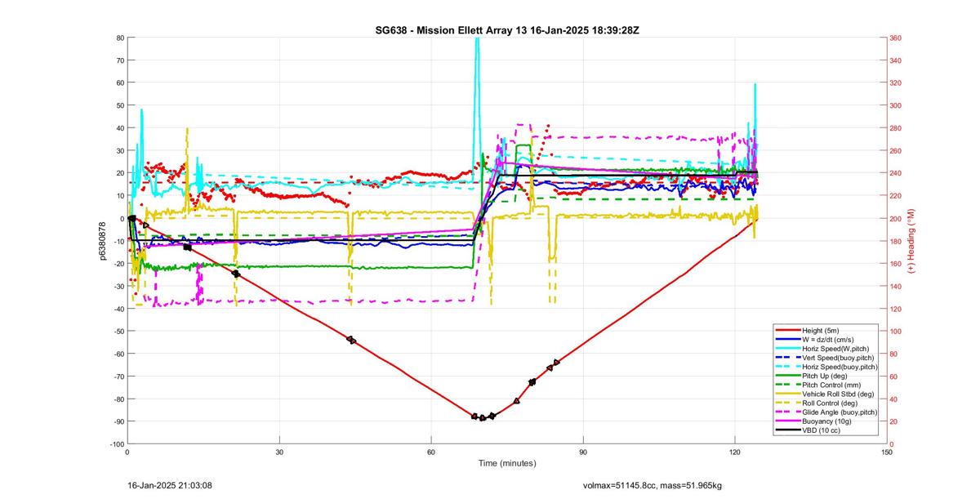Click the "Time (minutes)" x-axis label
Screen dimensions: 980x499
507,463
